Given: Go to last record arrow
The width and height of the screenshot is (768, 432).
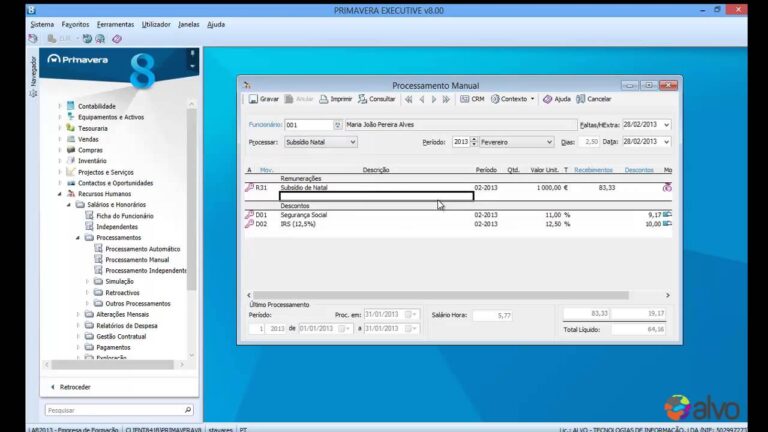Looking at the screenshot, I should [x=446, y=99].
